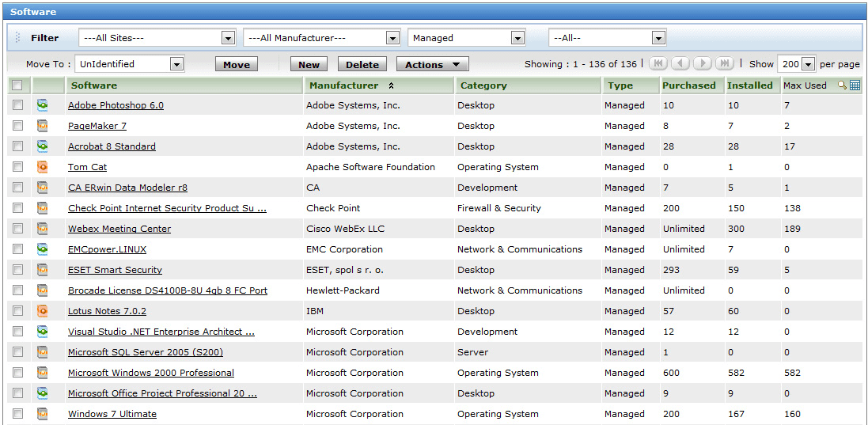The height and width of the screenshot is (425, 868).
Task: Open the Webex Meeting Center link
Action: [119, 229]
